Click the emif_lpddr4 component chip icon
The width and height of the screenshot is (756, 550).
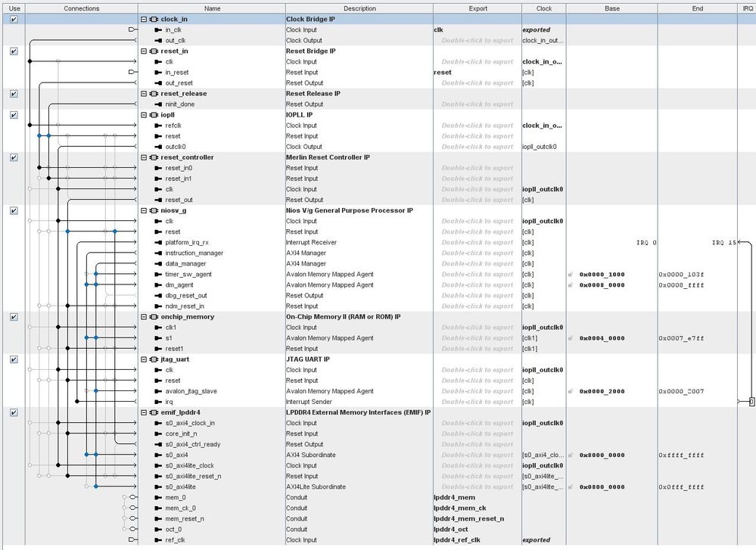pos(154,412)
